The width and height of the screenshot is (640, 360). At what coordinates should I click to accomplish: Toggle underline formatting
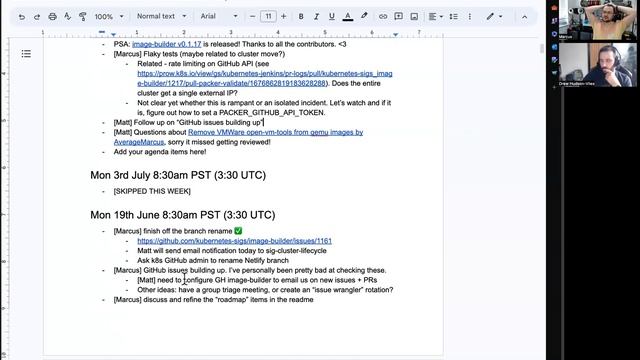331,17
